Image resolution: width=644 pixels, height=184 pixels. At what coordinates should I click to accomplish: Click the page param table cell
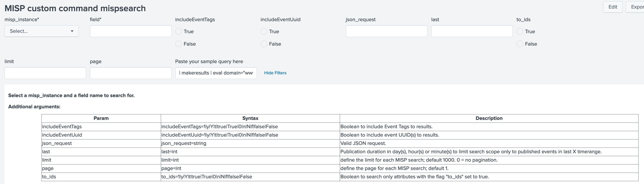tap(101, 169)
